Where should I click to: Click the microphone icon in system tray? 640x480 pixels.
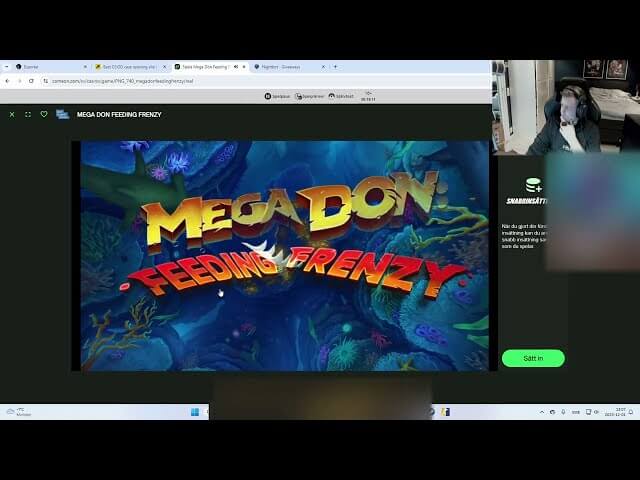pos(563,412)
